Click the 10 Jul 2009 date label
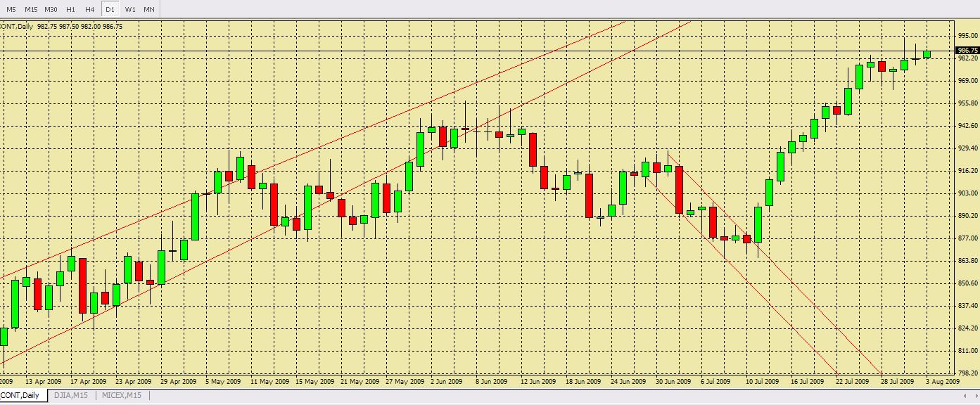The image size is (980, 405). coord(763,382)
